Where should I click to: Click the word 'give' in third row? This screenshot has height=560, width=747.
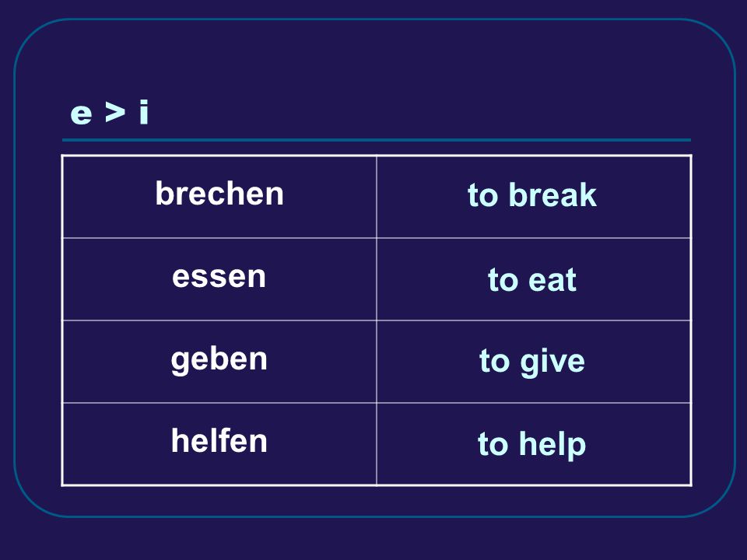coord(552,363)
